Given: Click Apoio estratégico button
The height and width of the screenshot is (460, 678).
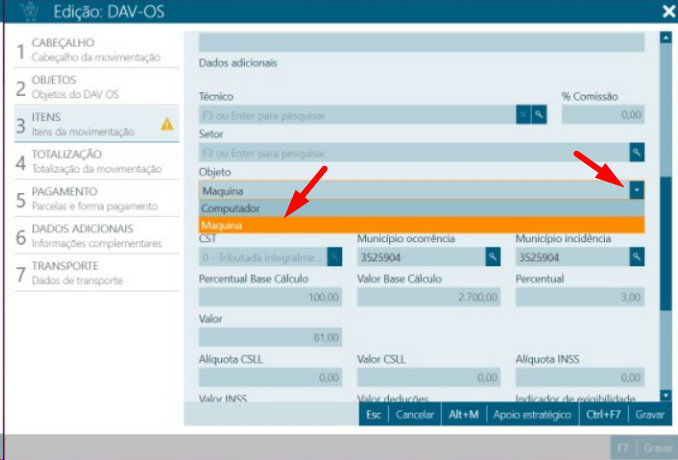Looking at the screenshot, I should coord(531,414).
